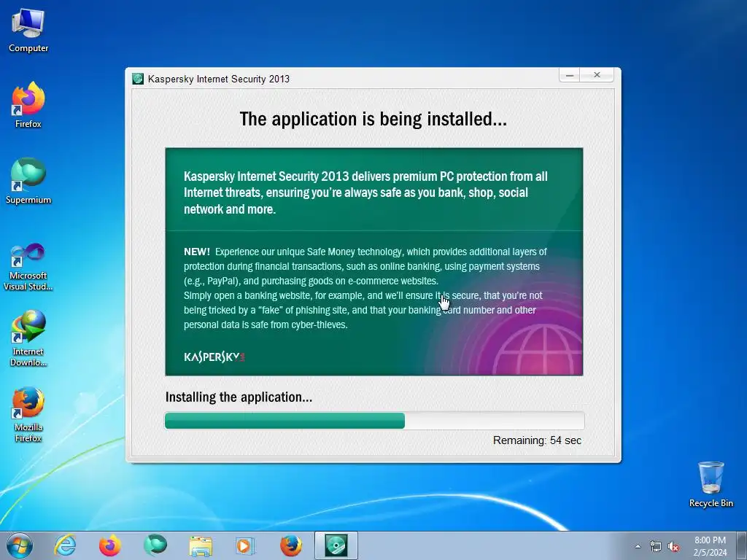Launch Supermium from the taskbar
Screen dimensions: 747x560
coord(155,545)
